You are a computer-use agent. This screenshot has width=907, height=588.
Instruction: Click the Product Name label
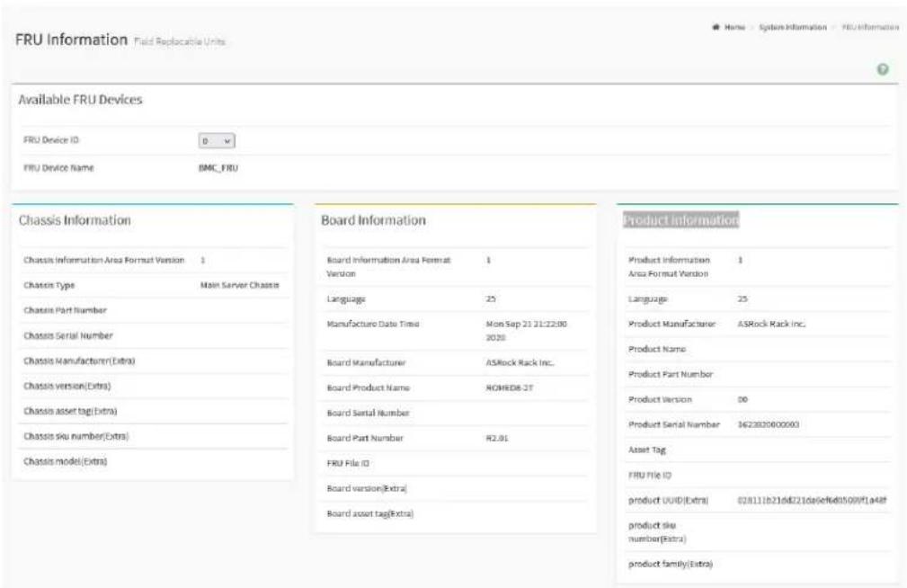657,350
